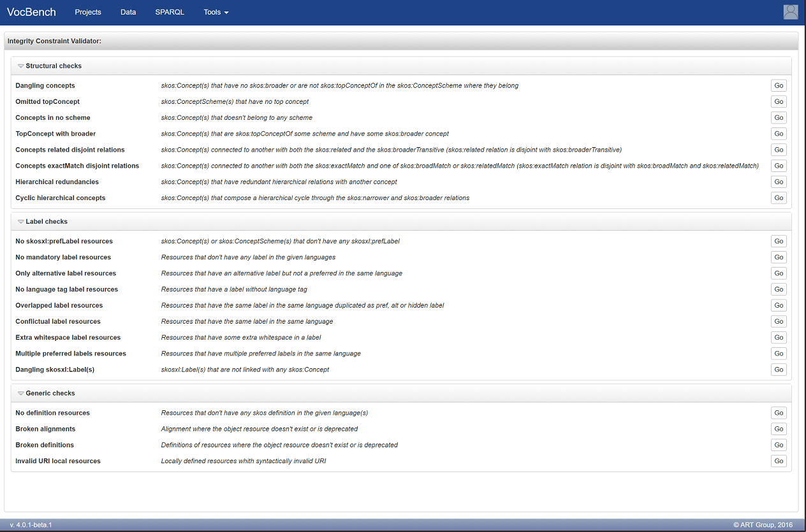Image resolution: width=806 pixels, height=532 pixels.
Task: Click the VocBench logo
Action: pyautogui.click(x=31, y=12)
